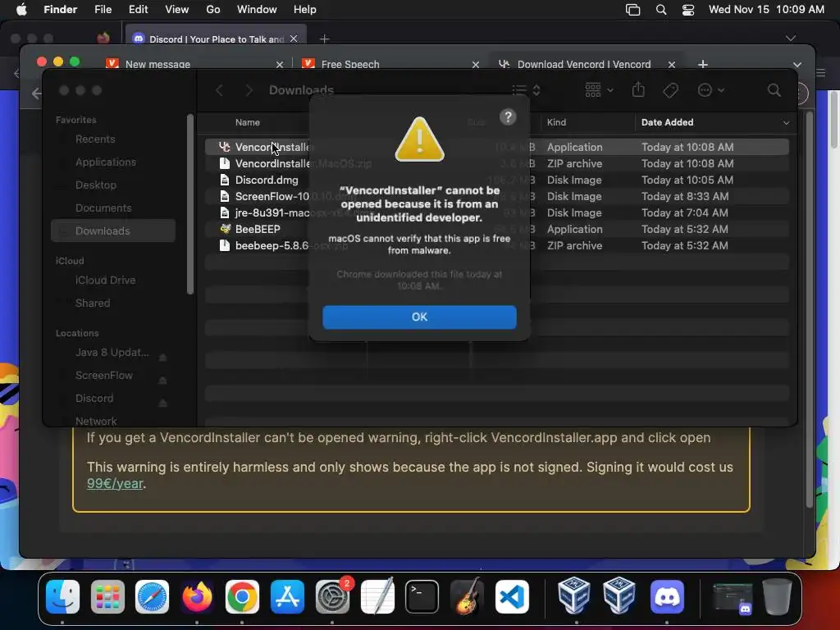Switch to the New message browser tab

tap(194, 64)
